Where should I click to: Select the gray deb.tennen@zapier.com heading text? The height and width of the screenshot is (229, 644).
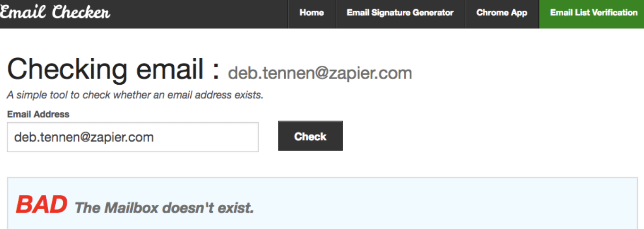point(320,73)
